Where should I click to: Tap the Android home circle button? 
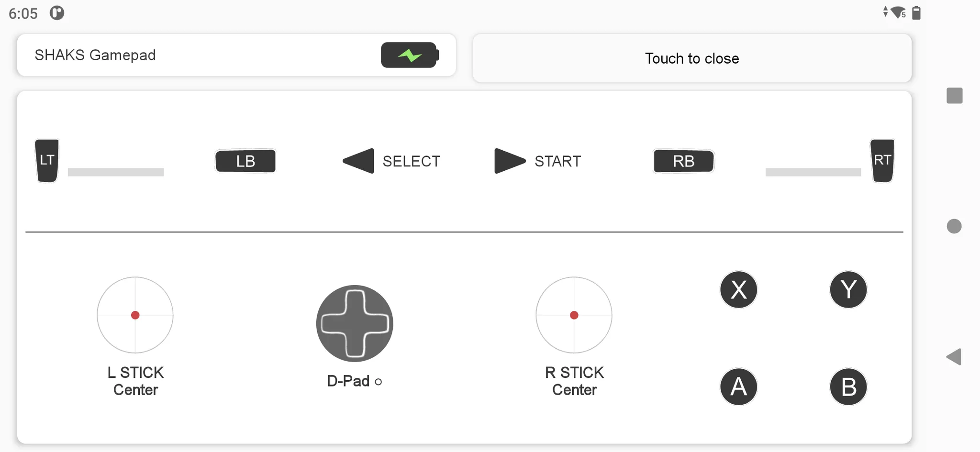tap(954, 226)
